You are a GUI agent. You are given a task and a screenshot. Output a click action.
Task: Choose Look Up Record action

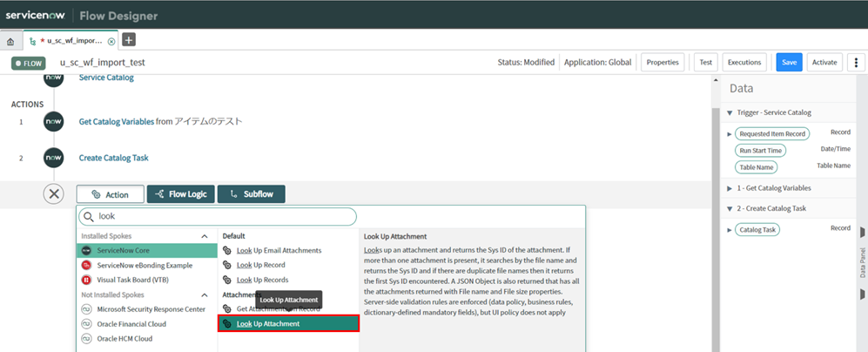(x=260, y=266)
